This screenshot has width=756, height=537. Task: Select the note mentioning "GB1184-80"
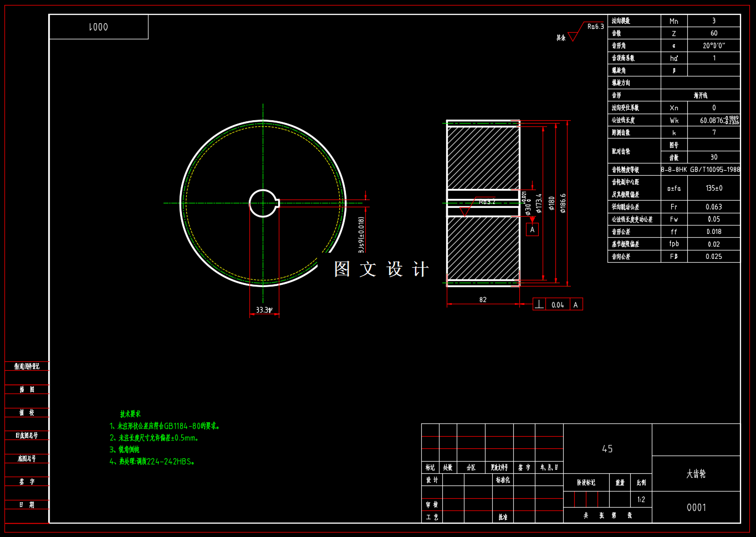coord(165,426)
